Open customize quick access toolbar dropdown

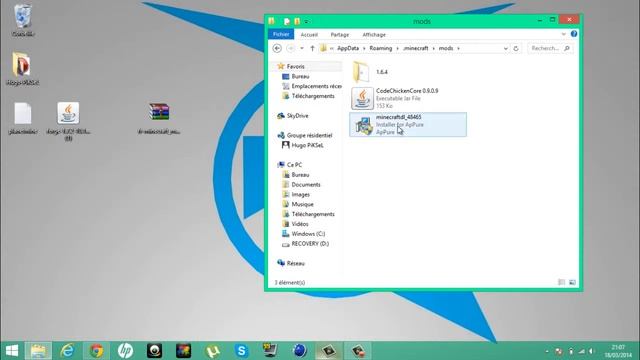tap(306, 21)
